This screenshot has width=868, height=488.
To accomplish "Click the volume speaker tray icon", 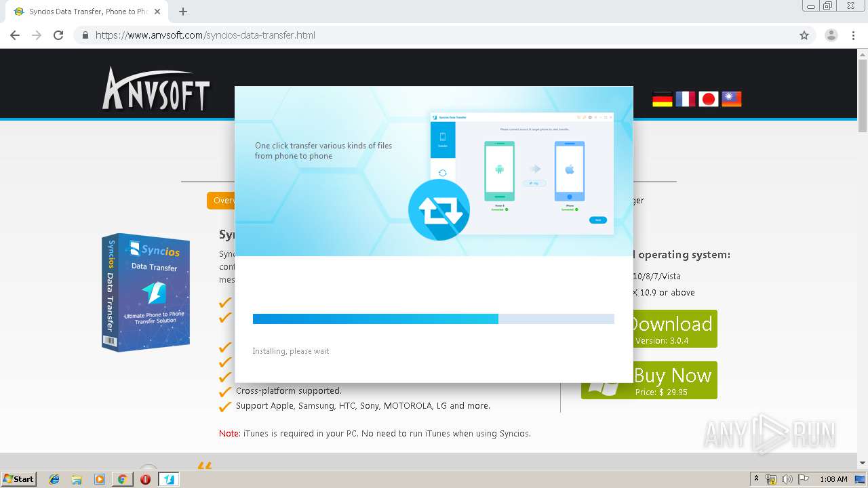I will (x=787, y=479).
